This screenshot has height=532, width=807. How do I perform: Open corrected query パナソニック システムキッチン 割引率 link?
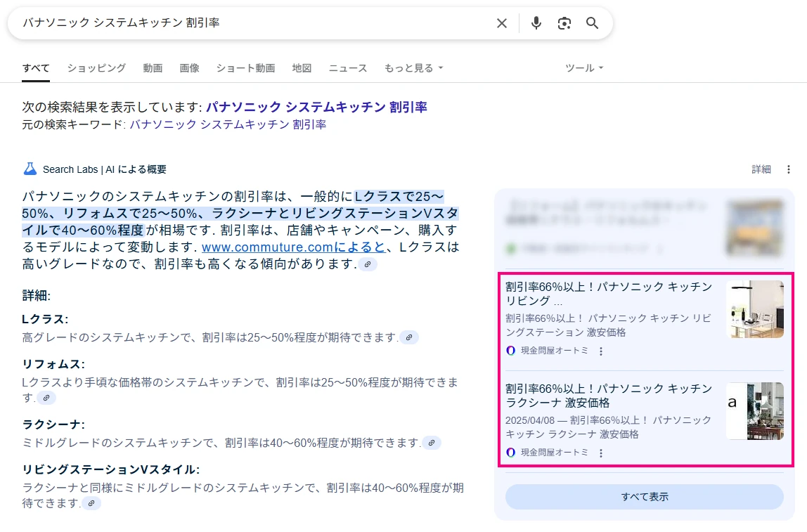[316, 107]
